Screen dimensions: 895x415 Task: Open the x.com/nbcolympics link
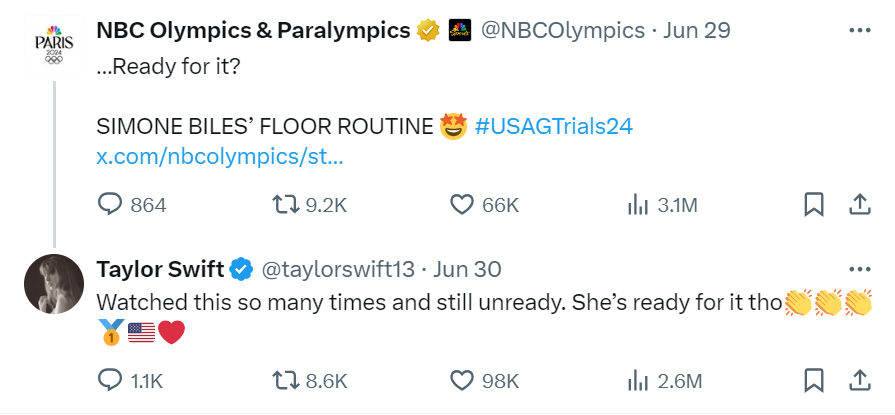(220, 157)
